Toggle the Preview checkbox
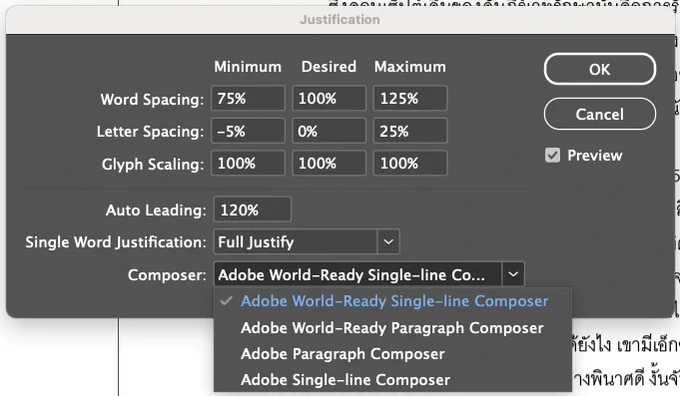The height and width of the screenshot is (396, 680). tap(552, 155)
